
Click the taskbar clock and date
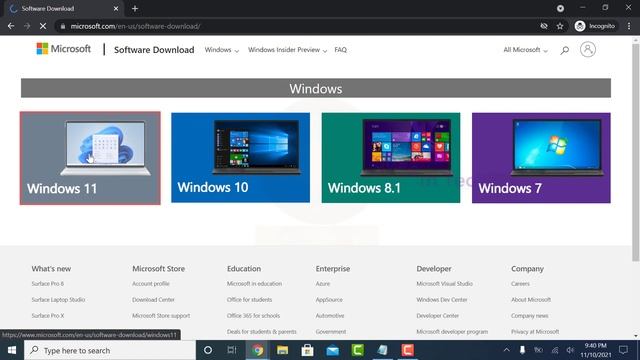(x=596, y=350)
